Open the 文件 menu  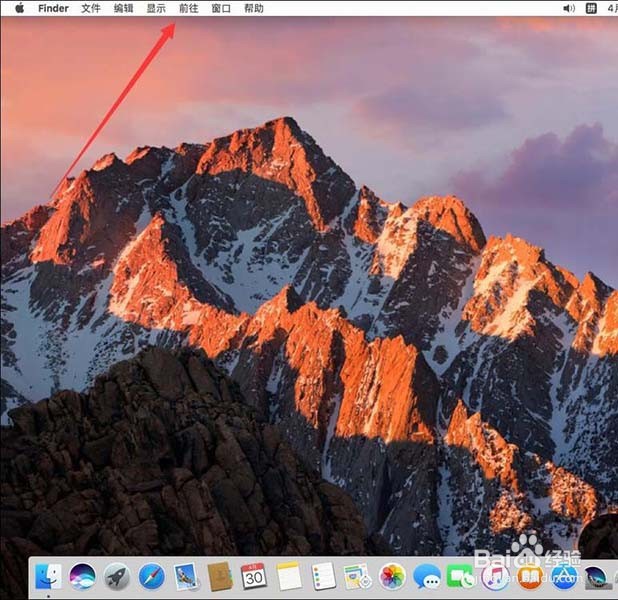coord(91,8)
